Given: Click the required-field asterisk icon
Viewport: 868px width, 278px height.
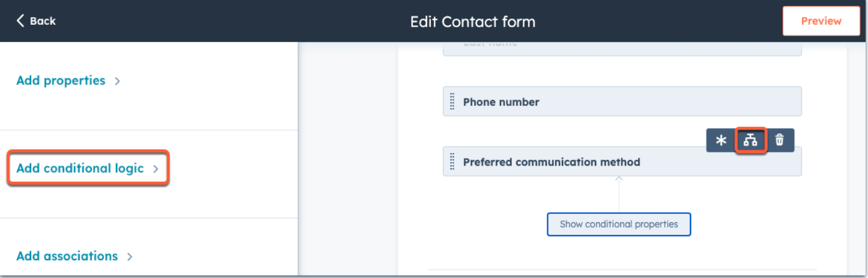Looking at the screenshot, I should (721, 141).
